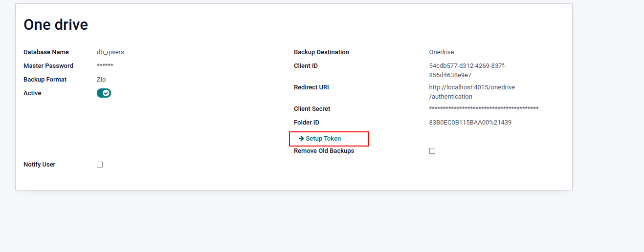Click the Database Name label
This screenshot has height=252, width=644.
(x=46, y=52)
